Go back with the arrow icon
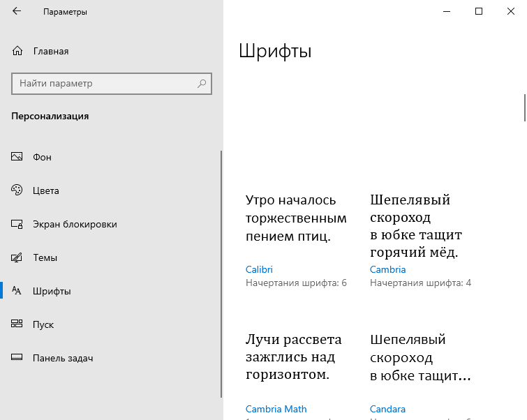527x420 pixels. (x=17, y=11)
